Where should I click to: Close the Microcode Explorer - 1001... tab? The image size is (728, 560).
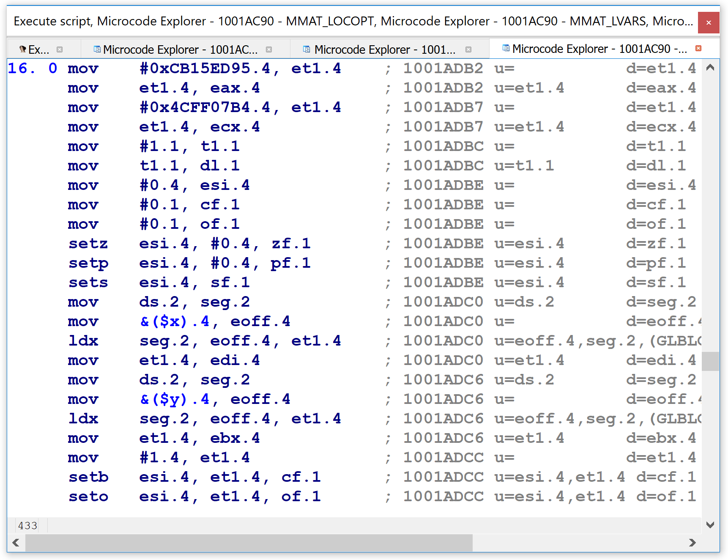tap(468, 49)
